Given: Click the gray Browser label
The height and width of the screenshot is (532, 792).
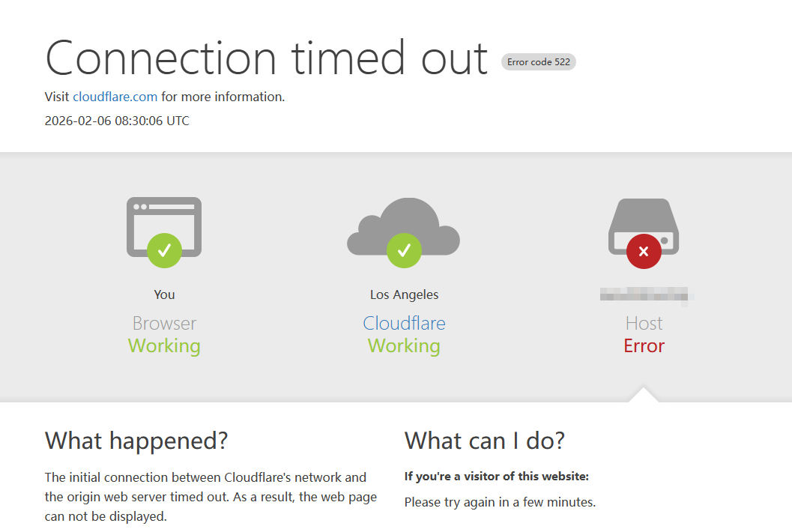Looking at the screenshot, I should pyautogui.click(x=164, y=324).
